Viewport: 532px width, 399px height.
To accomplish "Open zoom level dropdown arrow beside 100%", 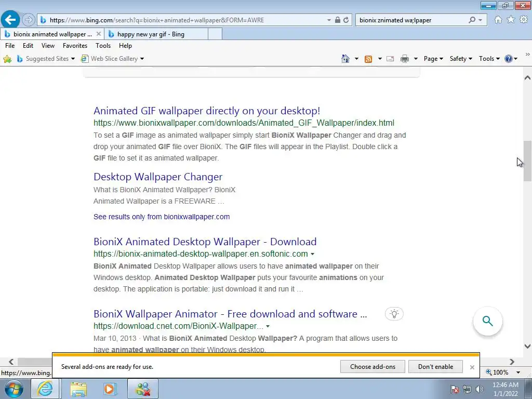I will tap(518, 373).
